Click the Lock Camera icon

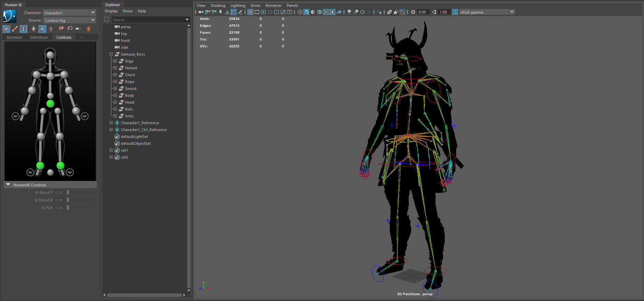tap(207, 12)
